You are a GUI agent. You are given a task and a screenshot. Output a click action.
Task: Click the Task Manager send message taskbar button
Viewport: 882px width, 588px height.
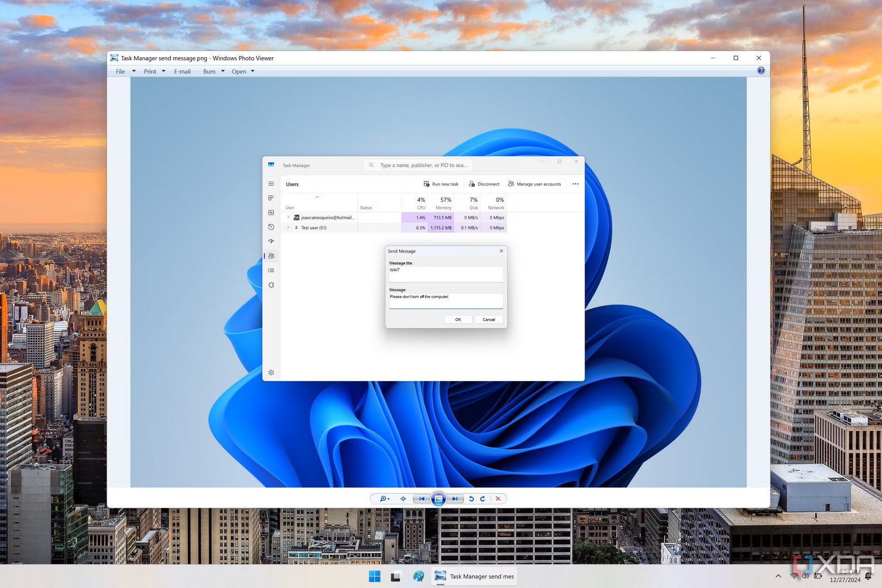coord(474,576)
